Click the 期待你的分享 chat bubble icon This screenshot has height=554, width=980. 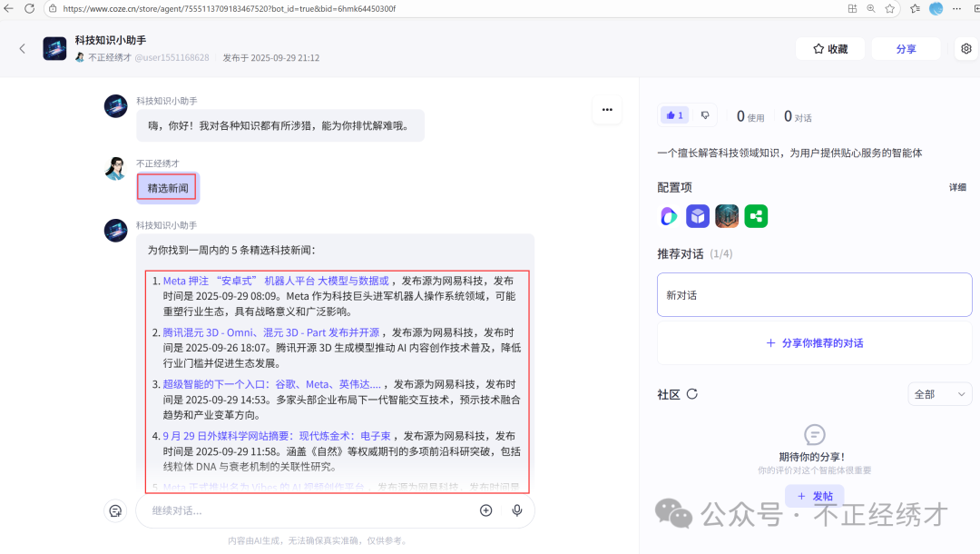(x=814, y=434)
